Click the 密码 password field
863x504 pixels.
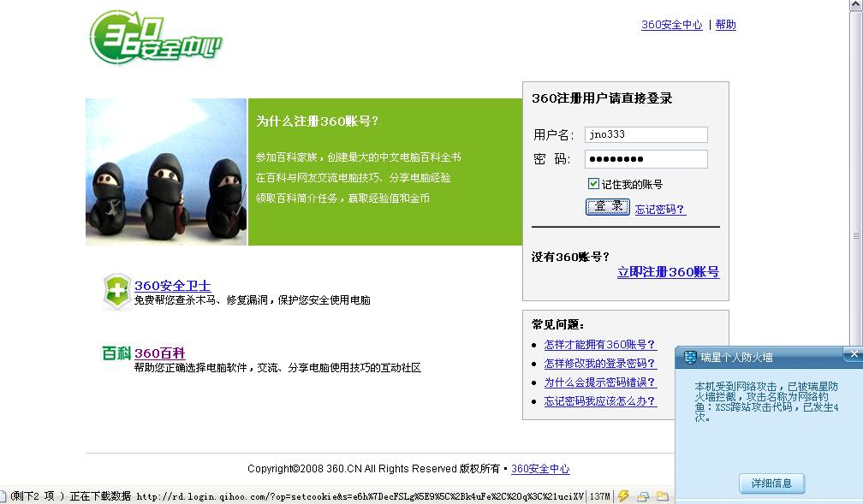point(646,159)
